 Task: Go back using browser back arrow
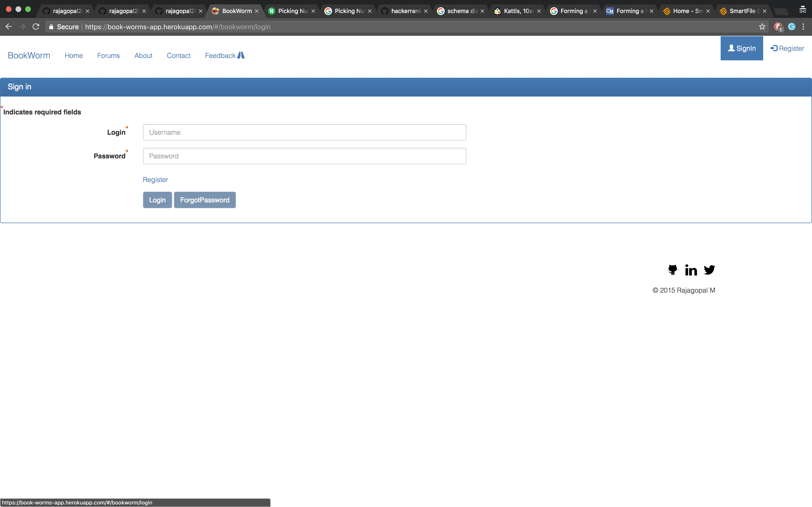(x=9, y=27)
